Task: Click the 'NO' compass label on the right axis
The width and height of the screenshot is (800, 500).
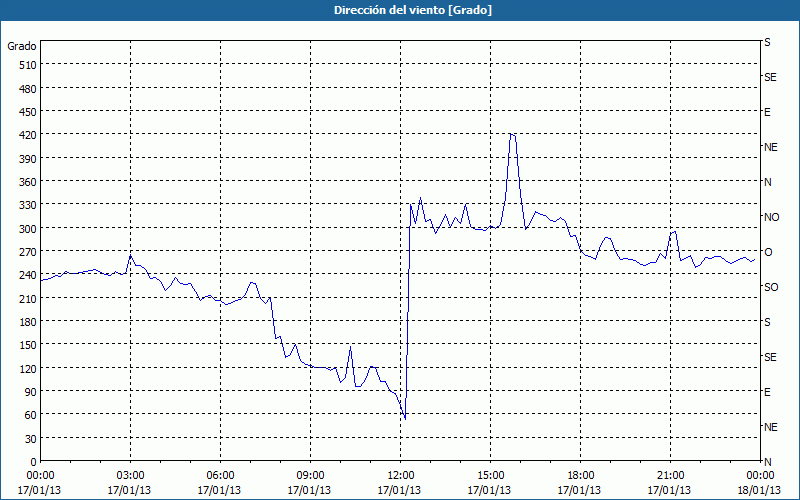Action: point(771,217)
